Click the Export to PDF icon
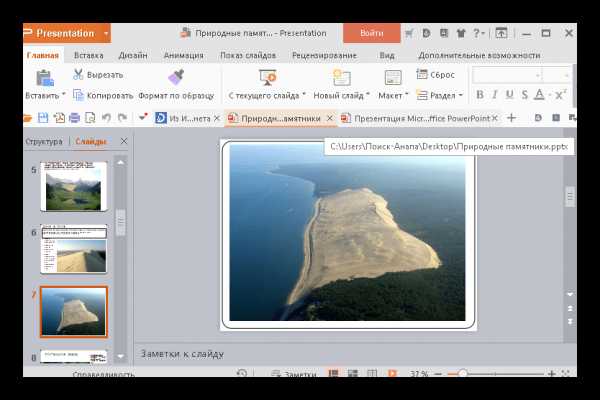This screenshot has height=400, width=600. 59,118
